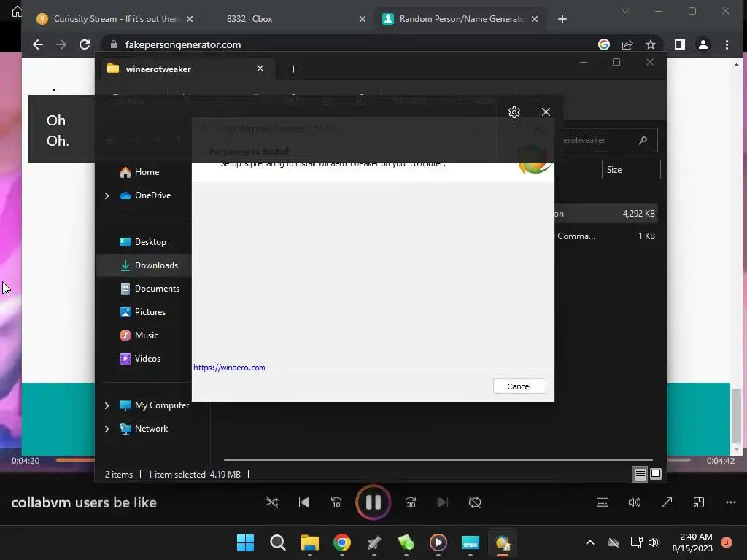Image resolution: width=747 pixels, height=560 pixels.
Task: Click the video seek bar
Action: (373, 460)
